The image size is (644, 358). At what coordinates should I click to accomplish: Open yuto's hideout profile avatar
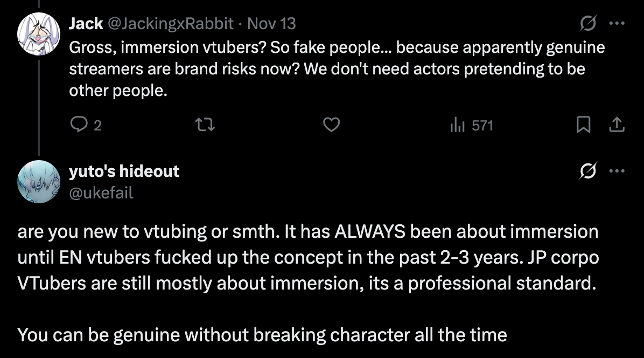pos(38,181)
